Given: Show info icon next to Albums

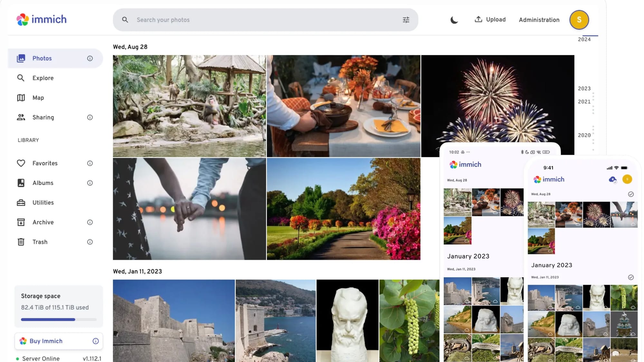Looking at the screenshot, I should point(90,183).
